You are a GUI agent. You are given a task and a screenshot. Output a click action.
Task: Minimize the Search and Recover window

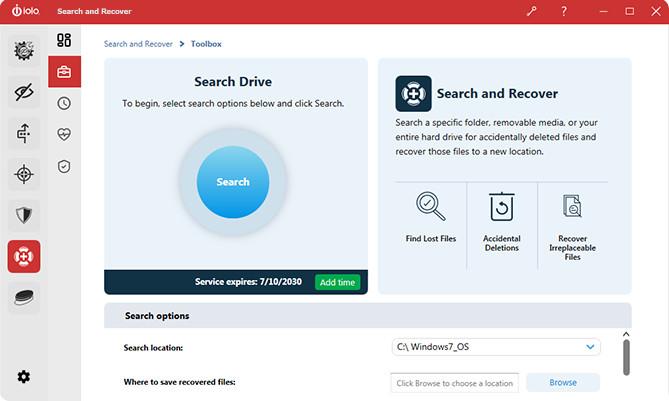tap(603, 11)
